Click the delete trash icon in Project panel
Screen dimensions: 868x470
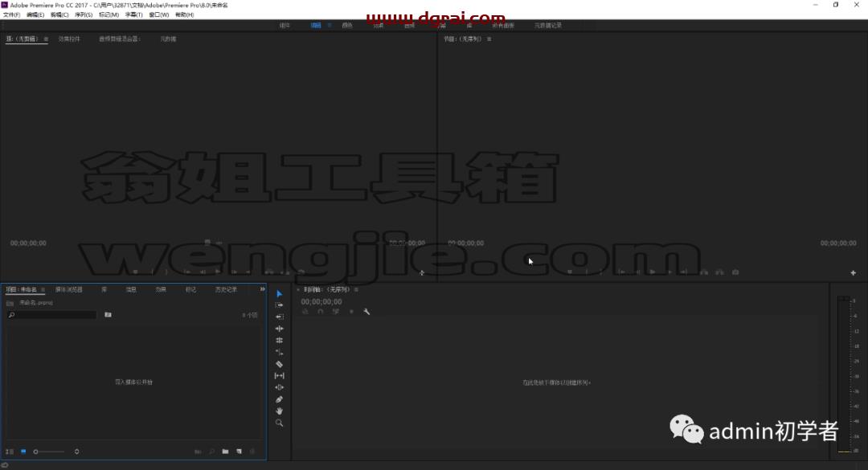tap(252, 452)
